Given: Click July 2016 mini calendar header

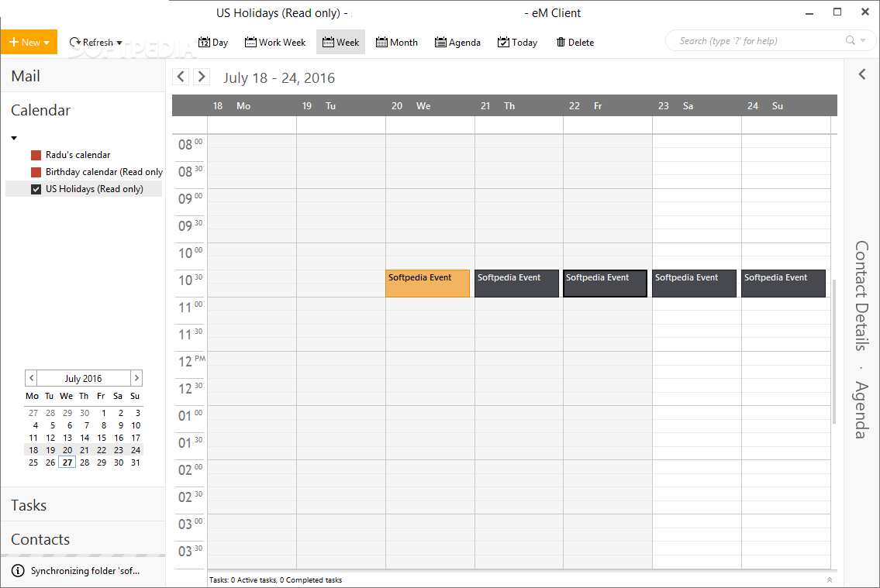Looking at the screenshot, I should (x=83, y=378).
